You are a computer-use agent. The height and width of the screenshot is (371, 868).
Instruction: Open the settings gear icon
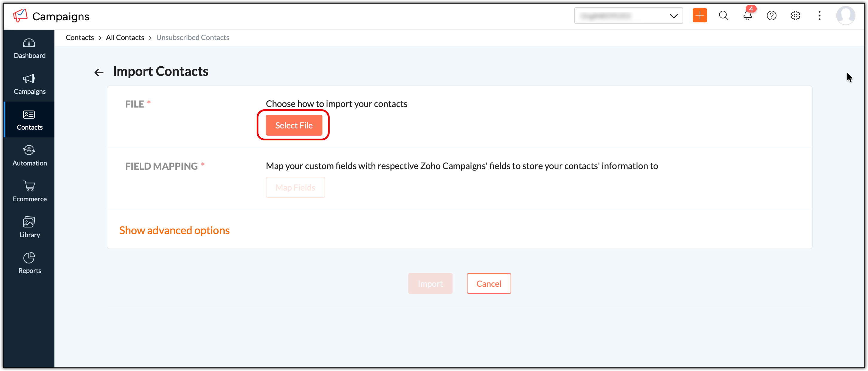(795, 16)
